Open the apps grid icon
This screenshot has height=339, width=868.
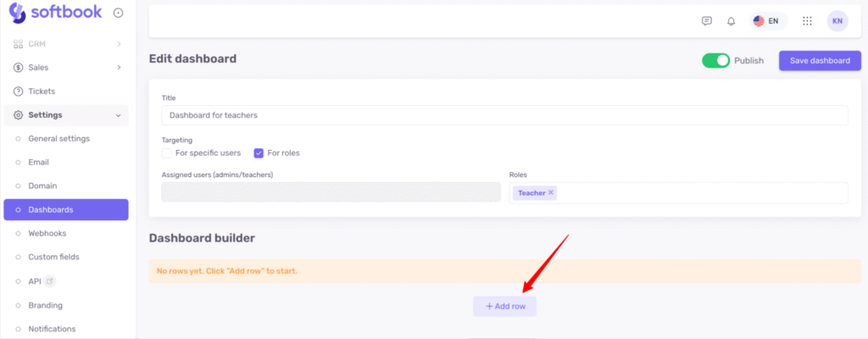(807, 21)
